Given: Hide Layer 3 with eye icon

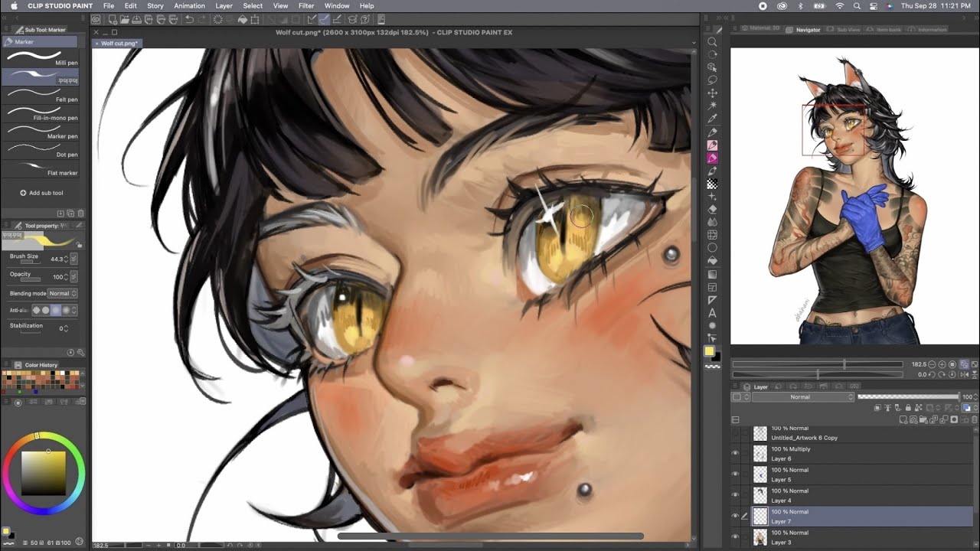Looking at the screenshot, I should pos(736,537).
